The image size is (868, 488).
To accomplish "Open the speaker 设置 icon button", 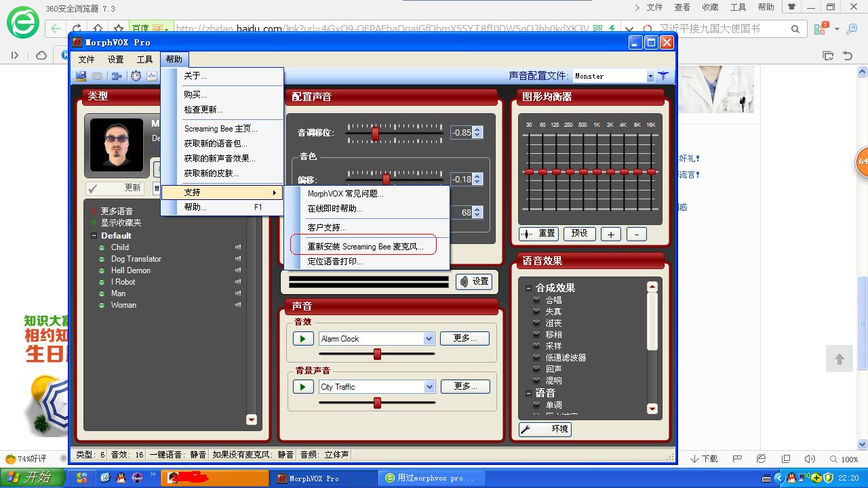I will point(474,281).
